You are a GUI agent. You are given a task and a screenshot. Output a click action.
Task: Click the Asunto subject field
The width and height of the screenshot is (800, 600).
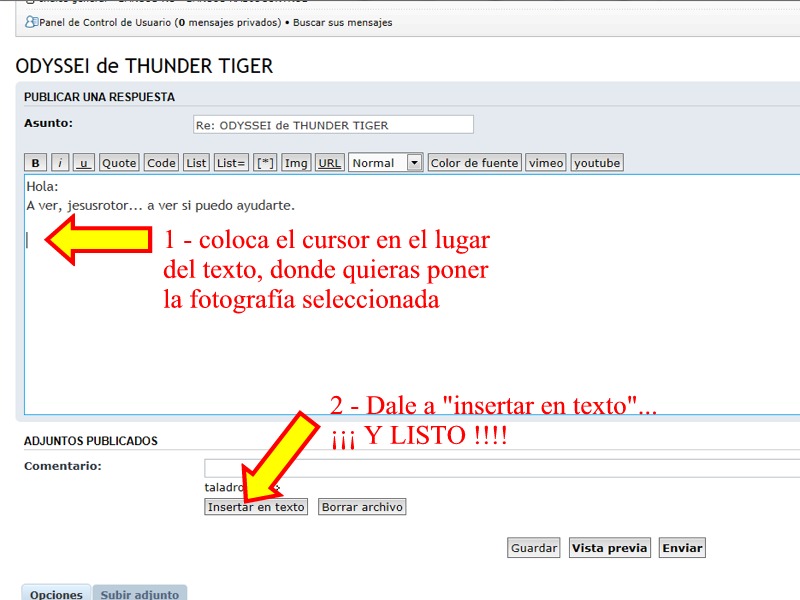click(333, 125)
